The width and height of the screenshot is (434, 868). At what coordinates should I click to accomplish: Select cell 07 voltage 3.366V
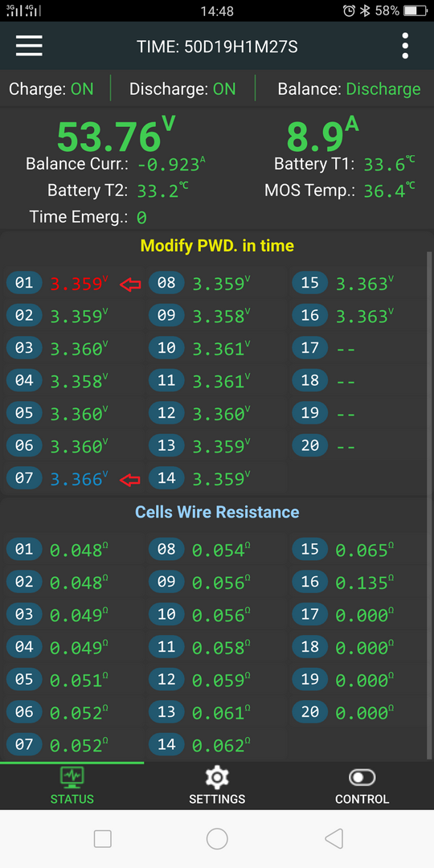[x=76, y=479]
